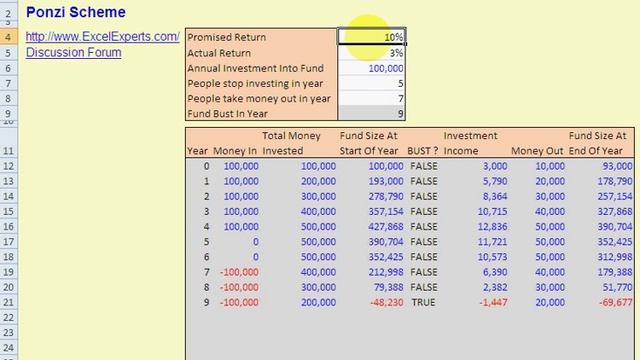Select Annual Investment Into Fund value 100,000
The height and width of the screenshot is (360, 640).
point(371,68)
